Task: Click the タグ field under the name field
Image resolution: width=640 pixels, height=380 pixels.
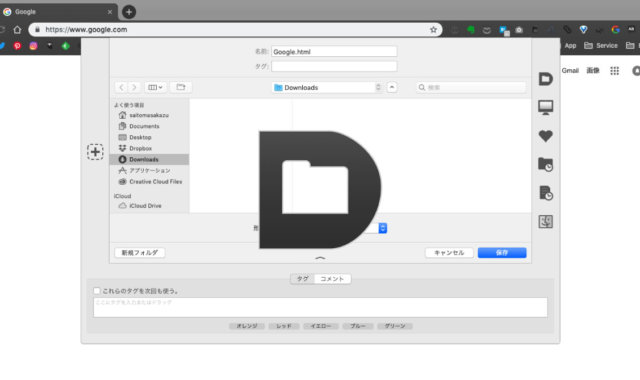Action: pos(334,66)
